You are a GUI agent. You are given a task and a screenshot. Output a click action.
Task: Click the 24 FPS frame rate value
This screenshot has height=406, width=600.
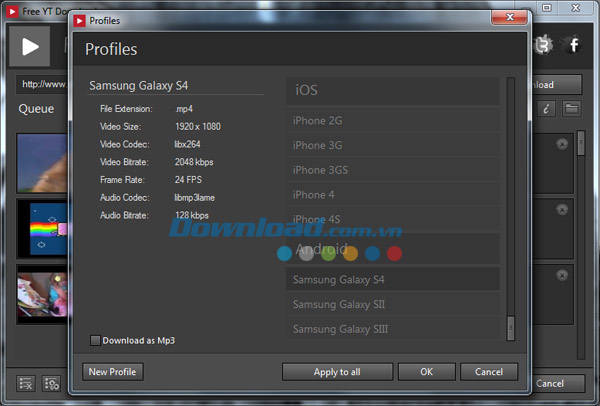[x=188, y=180]
